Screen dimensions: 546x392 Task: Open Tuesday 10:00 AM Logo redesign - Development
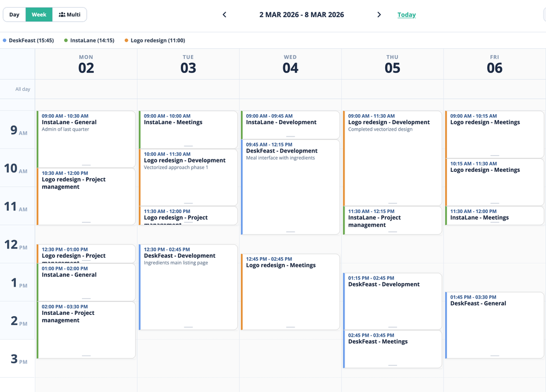(x=188, y=177)
